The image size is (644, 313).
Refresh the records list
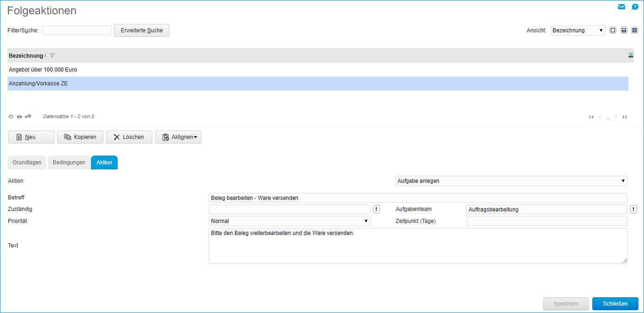pyautogui.click(x=11, y=117)
